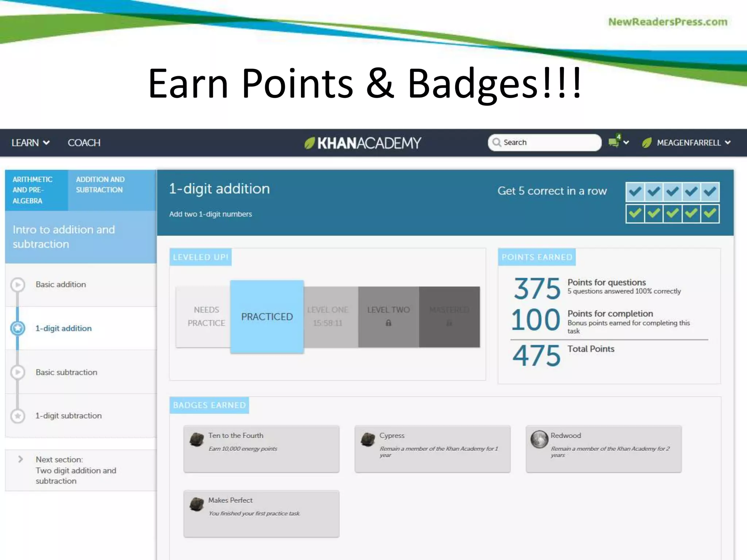
Task: Click the BADGES EARNED label
Action: pos(209,405)
